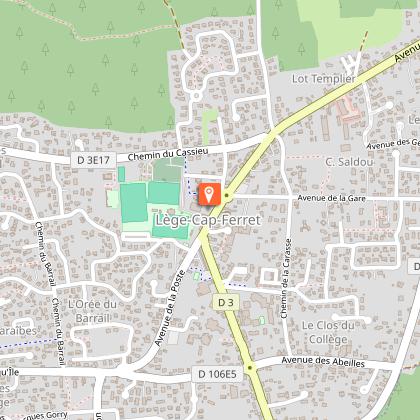420x420 pixels.
Task: Click the orange location pin marker
Action: (x=210, y=194)
